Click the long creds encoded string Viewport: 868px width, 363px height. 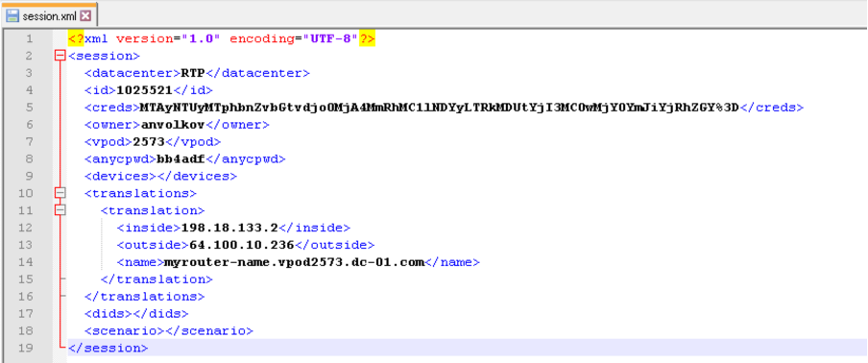point(440,108)
